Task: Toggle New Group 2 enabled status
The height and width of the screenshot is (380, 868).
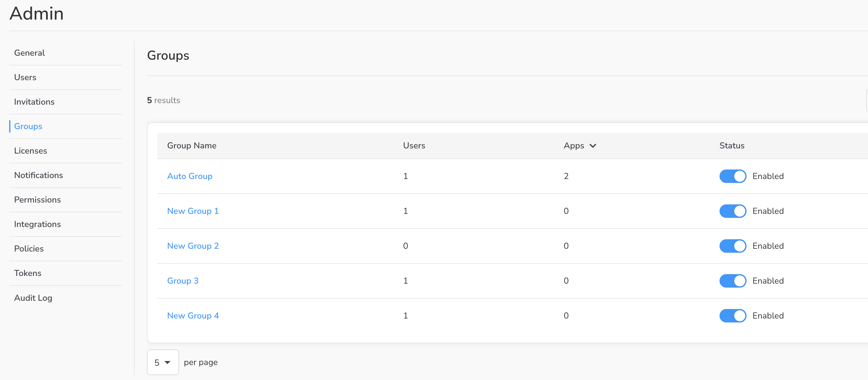Action: pos(733,246)
